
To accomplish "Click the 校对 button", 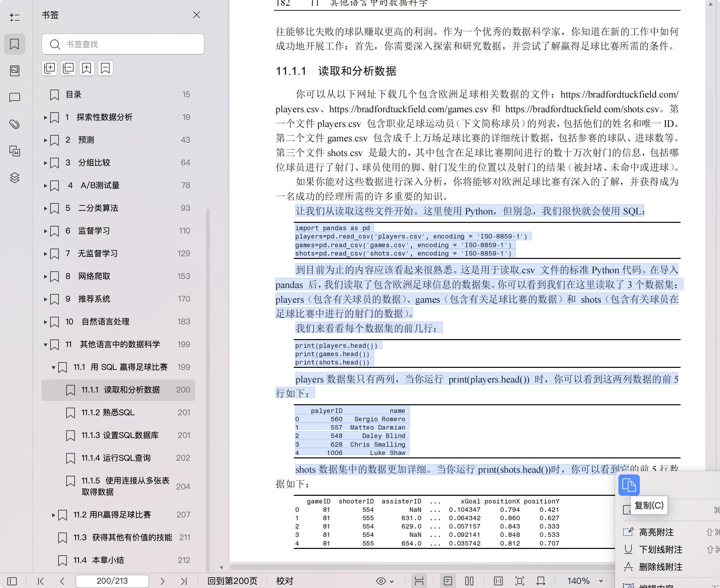I will point(284,581).
